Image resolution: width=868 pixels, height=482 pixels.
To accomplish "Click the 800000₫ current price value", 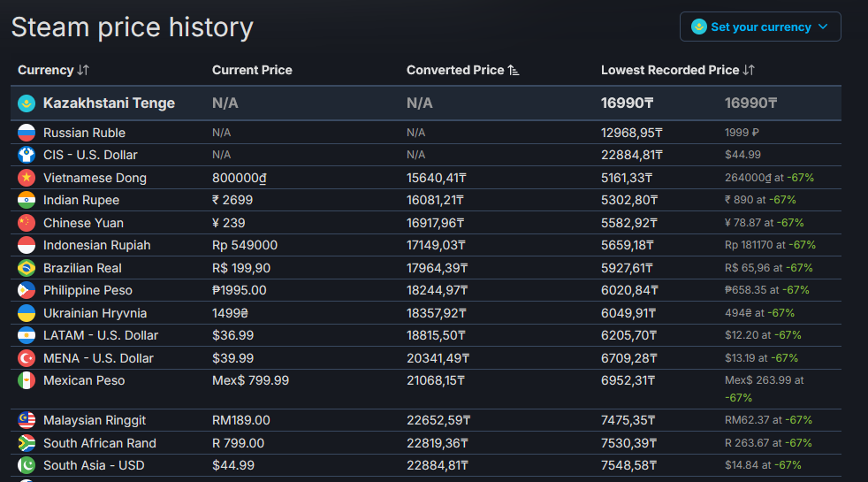I will pos(240,178).
